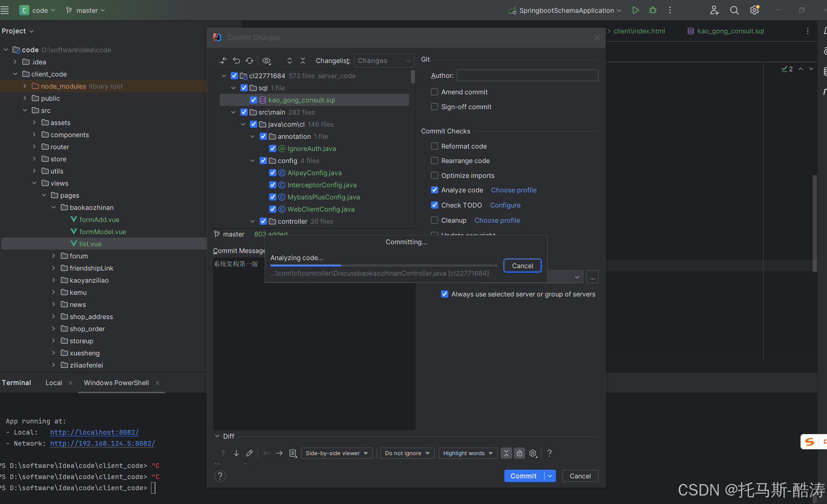
Task: Jump to next difference down arrow
Action: (236, 453)
